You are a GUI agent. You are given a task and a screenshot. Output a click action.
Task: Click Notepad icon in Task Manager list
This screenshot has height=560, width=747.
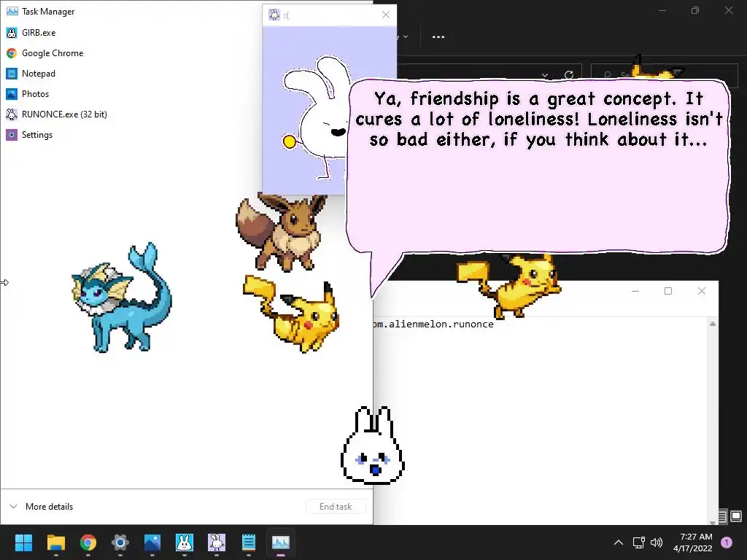click(x=12, y=74)
